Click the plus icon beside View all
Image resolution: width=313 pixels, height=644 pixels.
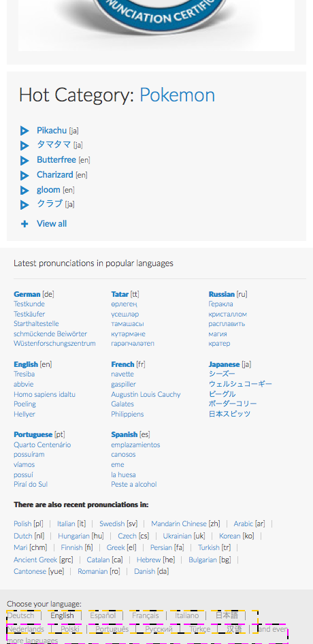24,224
